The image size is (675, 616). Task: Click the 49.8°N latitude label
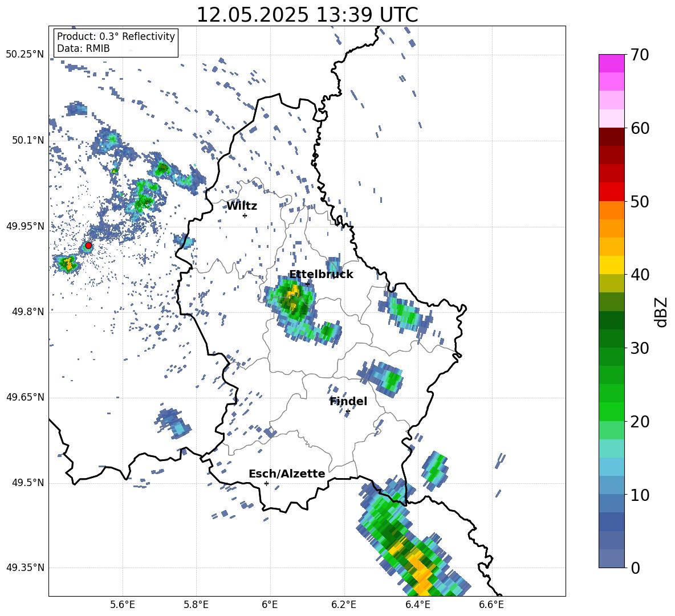29,312
